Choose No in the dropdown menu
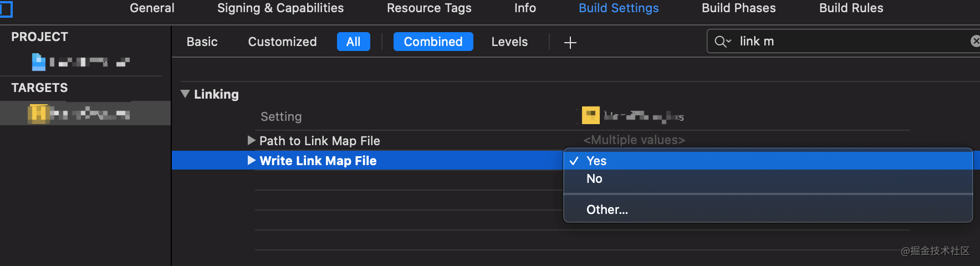 594,178
